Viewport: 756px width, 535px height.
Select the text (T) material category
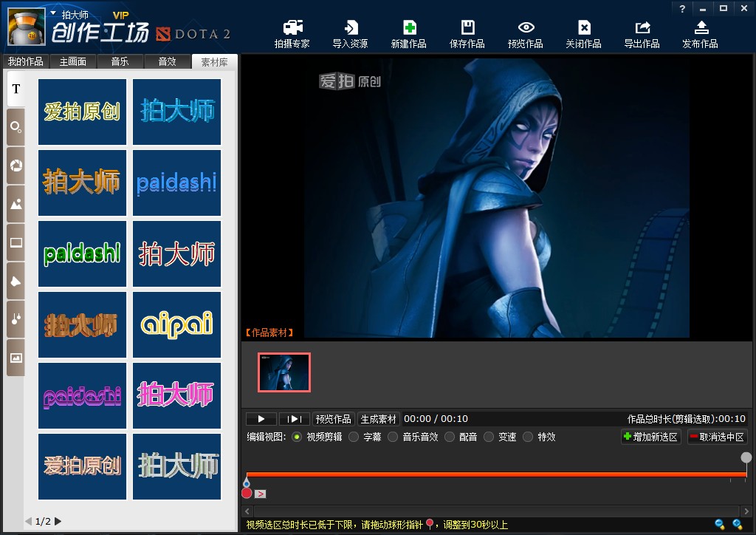[16, 89]
